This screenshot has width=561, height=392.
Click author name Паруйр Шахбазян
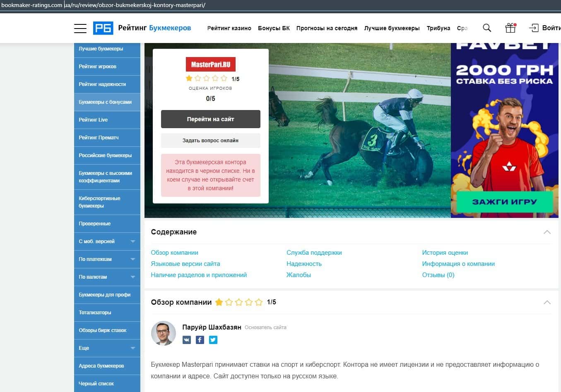coord(212,327)
